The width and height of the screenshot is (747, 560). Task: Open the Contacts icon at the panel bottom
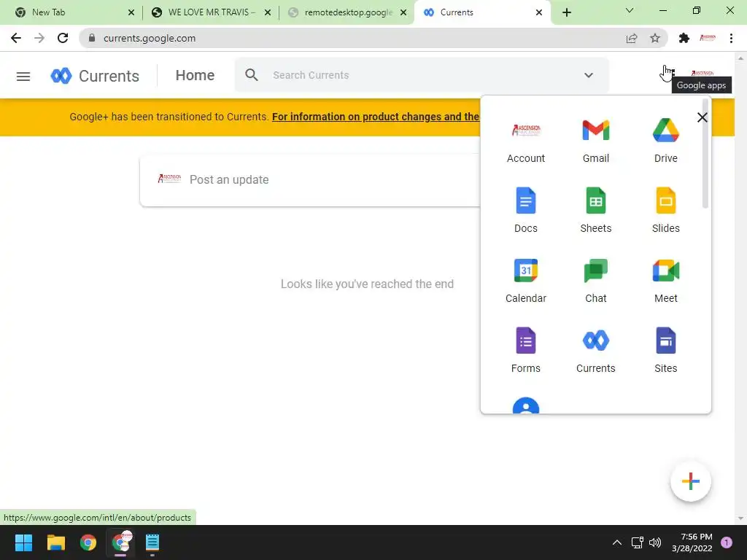tap(525, 405)
